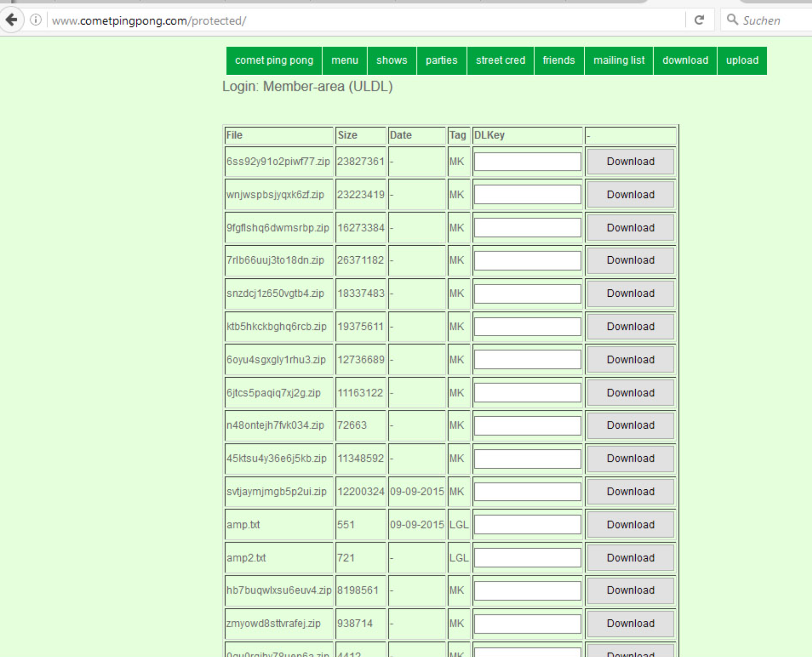Image resolution: width=812 pixels, height=657 pixels.
Task: Download ktb5hkckbghq6rcb.zip
Action: pos(630,327)
